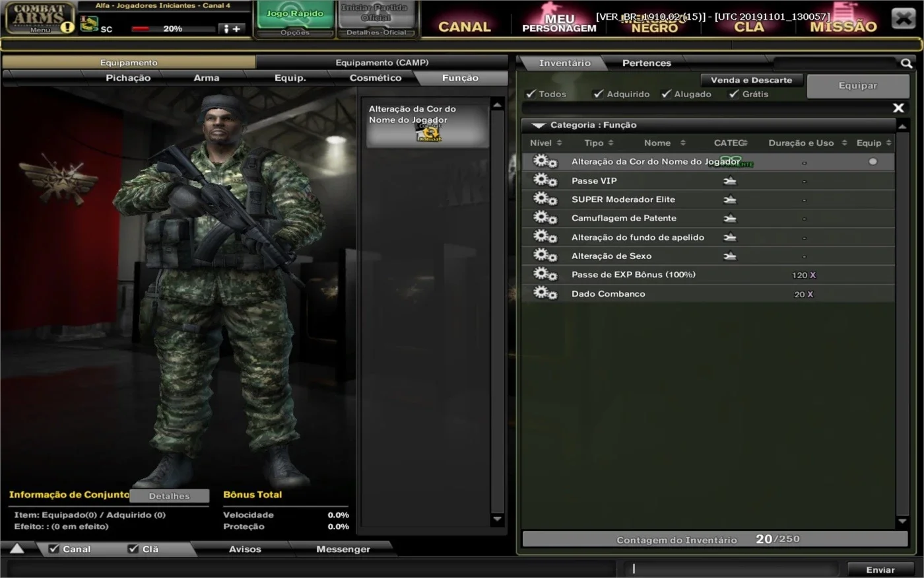
Task: Open MEU PERSONAGEM section
Action: (x=559, y=23)
